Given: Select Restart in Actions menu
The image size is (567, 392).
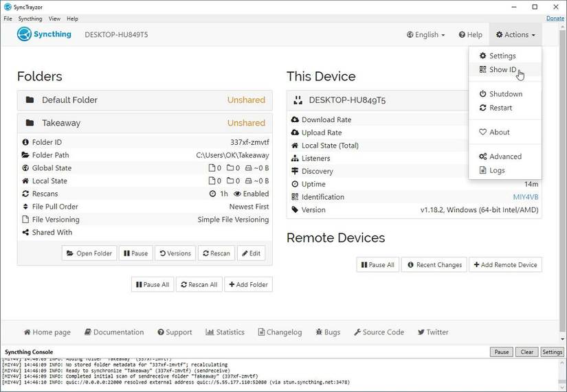Looking at the screenshot, I should click(x=505, y=108).
